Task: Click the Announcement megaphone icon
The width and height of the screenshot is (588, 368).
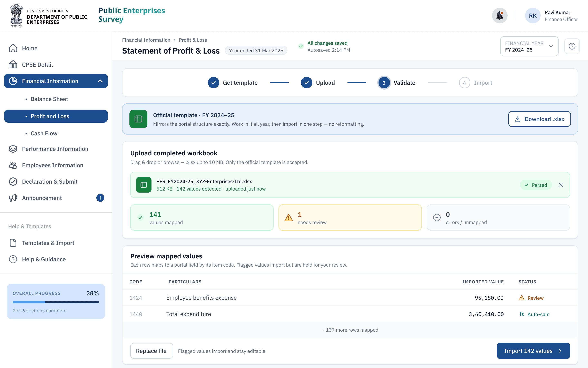Action: 13,198
